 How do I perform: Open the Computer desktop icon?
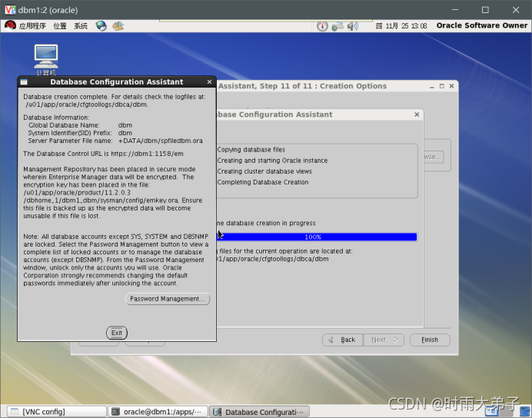click(46, 59)
